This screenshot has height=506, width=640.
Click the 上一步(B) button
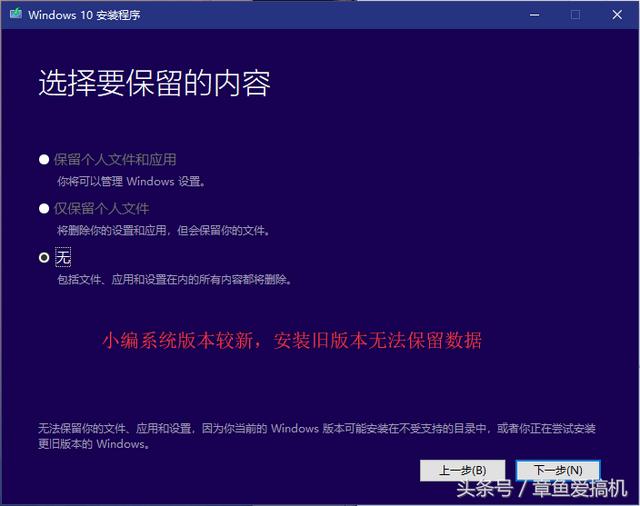click(x=462, y=470)
